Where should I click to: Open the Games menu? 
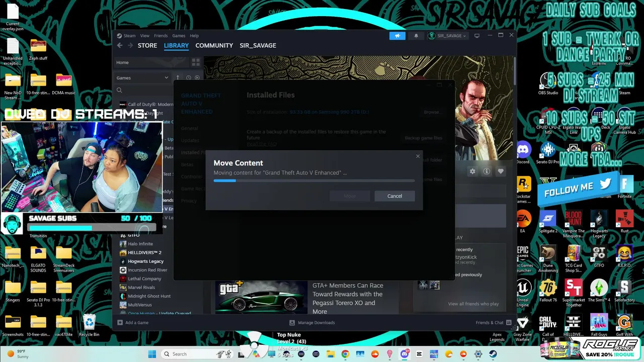pyautogui.click(x=179, y=36)
